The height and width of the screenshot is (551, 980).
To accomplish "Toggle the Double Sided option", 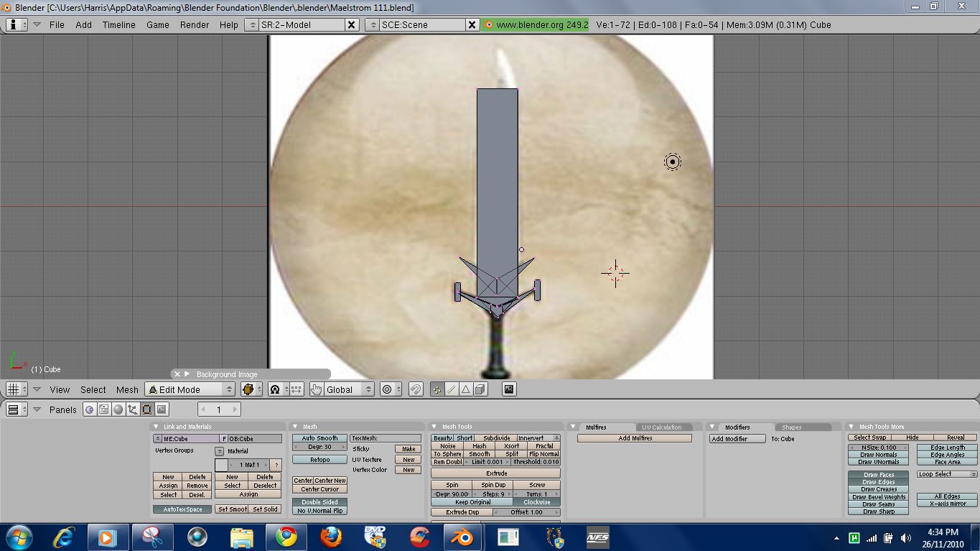I will click(319, 502).
